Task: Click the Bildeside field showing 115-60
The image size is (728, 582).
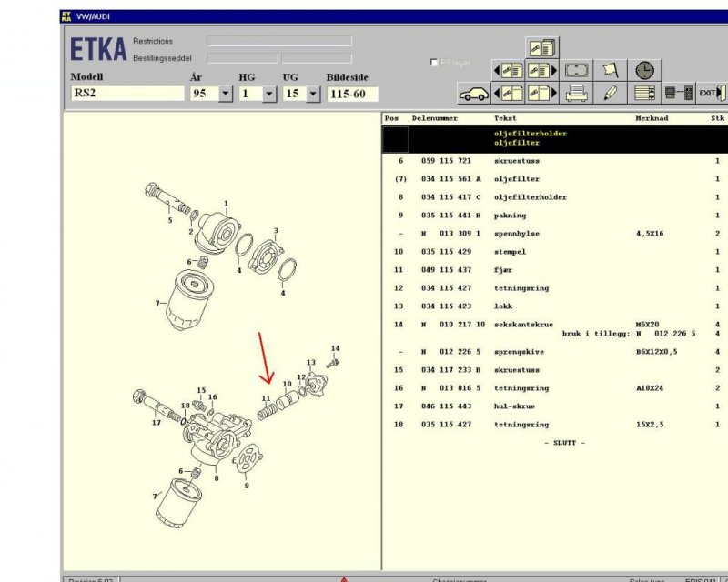Action: (352, 94)
